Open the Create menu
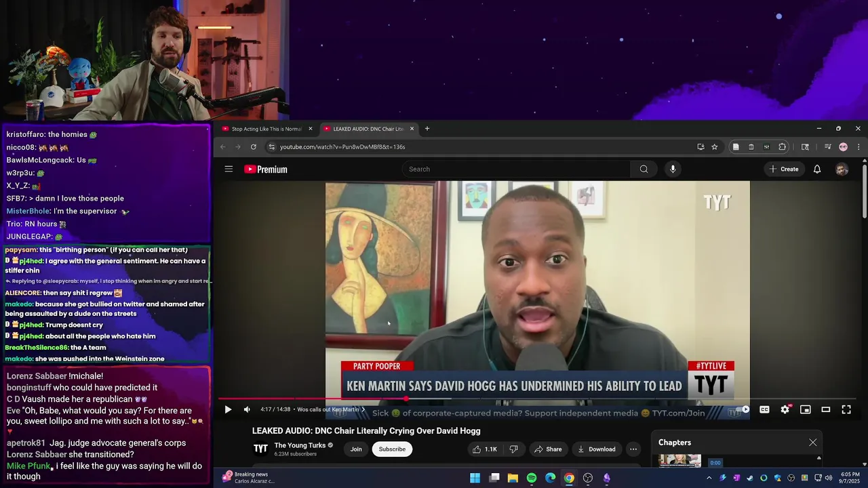Image resolution: width=868 pixels, height=488 pixels. [784, 169]
